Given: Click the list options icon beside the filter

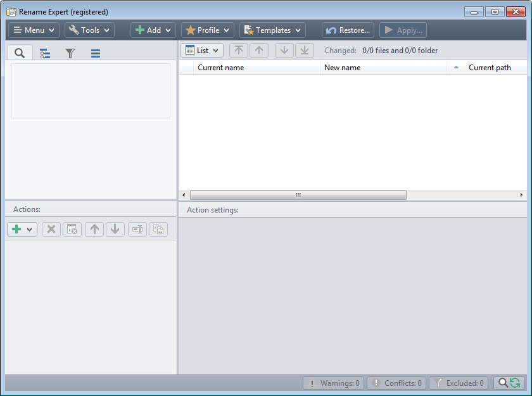Looking at the screenshot, I should click(95, 53).
